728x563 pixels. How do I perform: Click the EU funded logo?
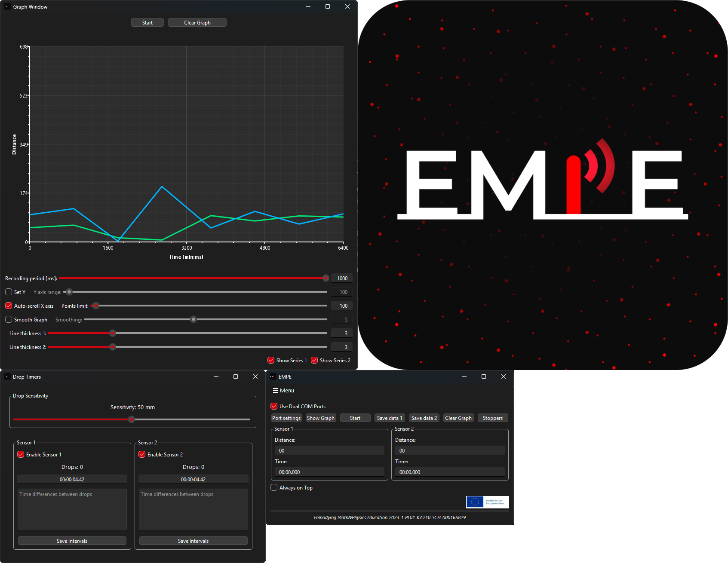pyautogui.click(x=488, y=502)
